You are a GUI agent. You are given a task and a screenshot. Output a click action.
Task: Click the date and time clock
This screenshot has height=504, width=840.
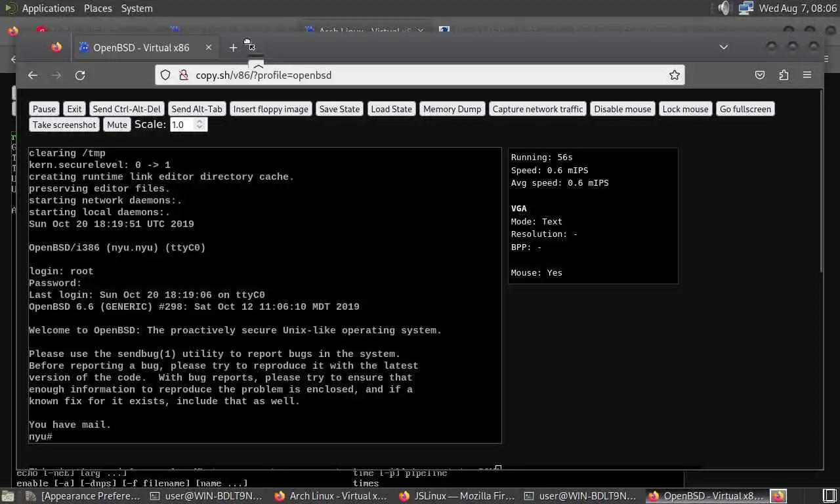tap(797, 9)
